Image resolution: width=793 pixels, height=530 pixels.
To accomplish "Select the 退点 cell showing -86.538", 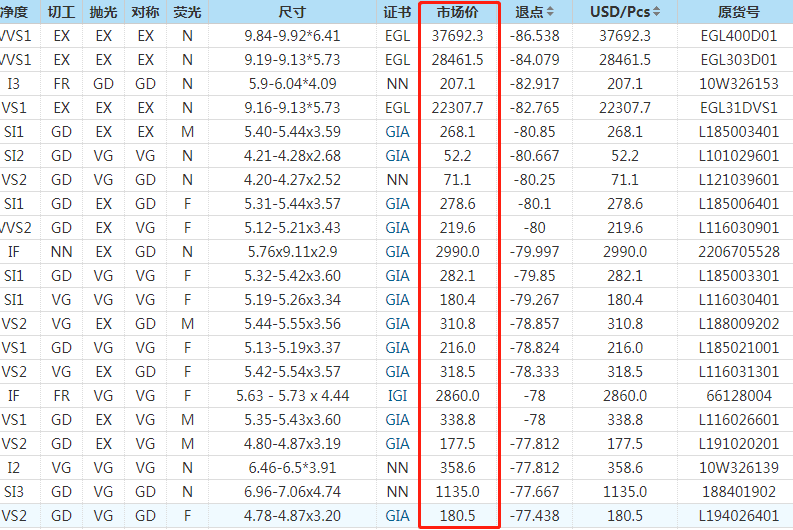I will (534, 35).
